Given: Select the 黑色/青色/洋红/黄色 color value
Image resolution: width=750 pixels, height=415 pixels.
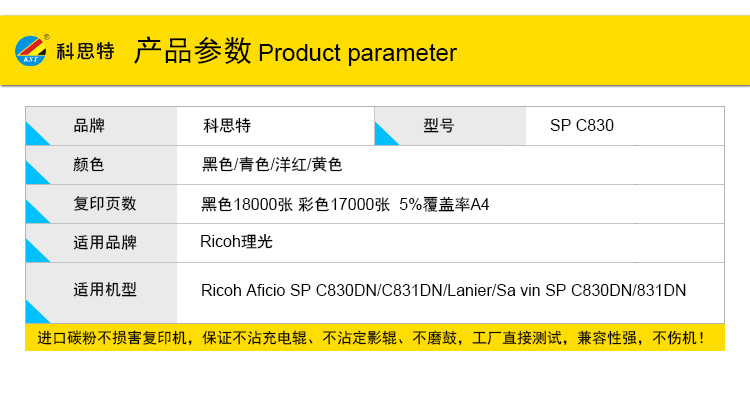Looking at the screenshot, I should (272, 164).
